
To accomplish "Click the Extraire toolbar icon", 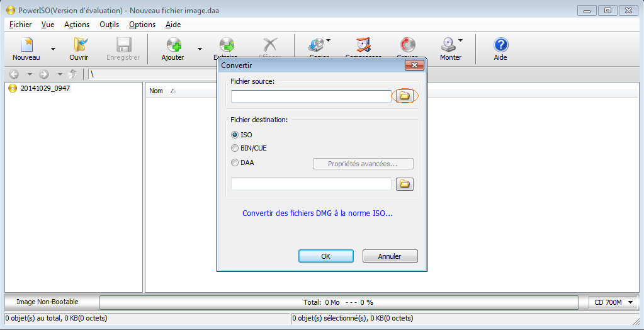I will [x=225, y=45].
